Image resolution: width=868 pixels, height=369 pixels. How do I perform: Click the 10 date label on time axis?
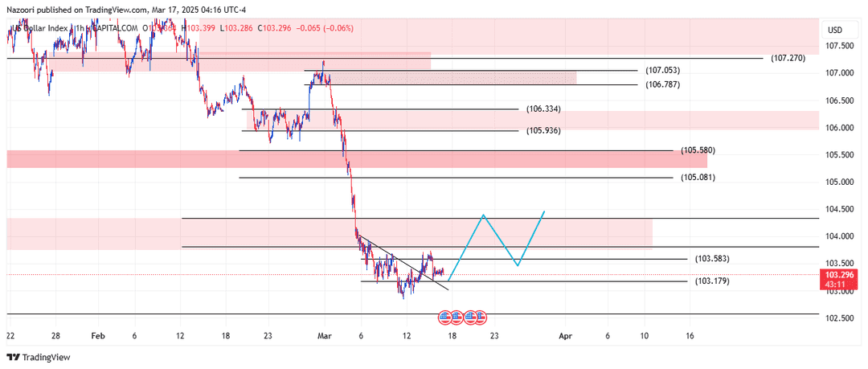644,336
